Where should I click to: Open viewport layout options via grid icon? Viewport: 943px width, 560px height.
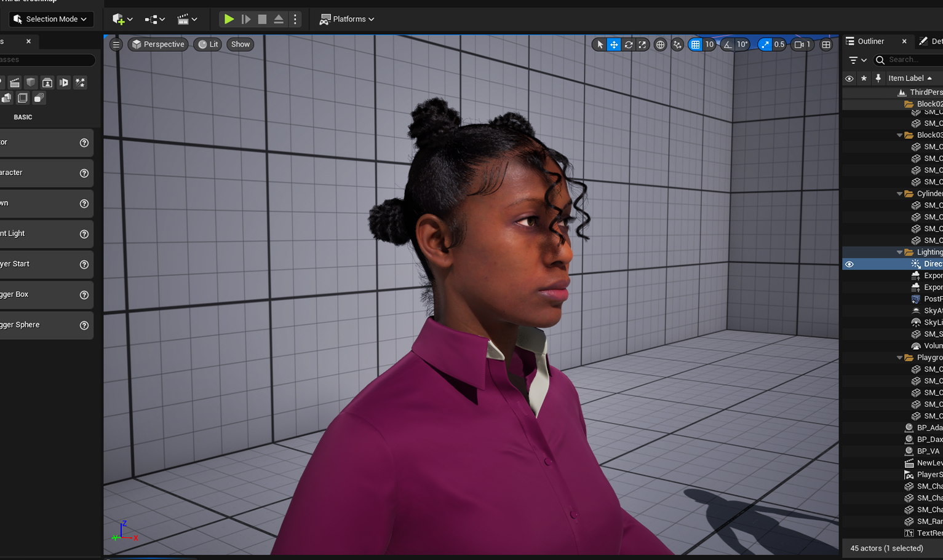pyautogui.click(x=826, y=44)
